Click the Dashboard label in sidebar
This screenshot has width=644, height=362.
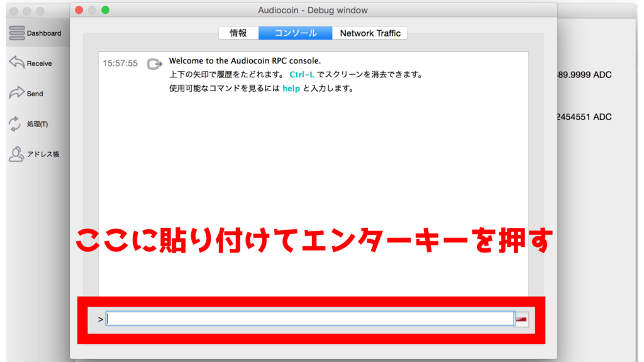pos(44,33)
